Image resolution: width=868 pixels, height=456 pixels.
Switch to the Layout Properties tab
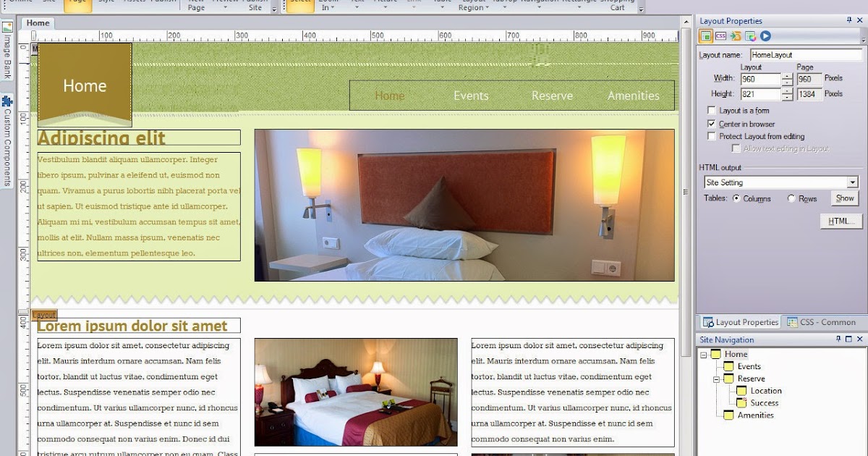point(739,322)
